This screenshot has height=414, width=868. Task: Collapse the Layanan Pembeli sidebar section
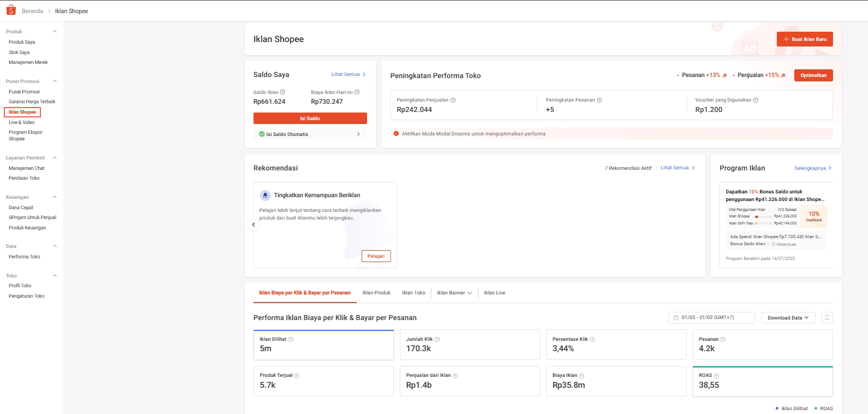(55, 158)
